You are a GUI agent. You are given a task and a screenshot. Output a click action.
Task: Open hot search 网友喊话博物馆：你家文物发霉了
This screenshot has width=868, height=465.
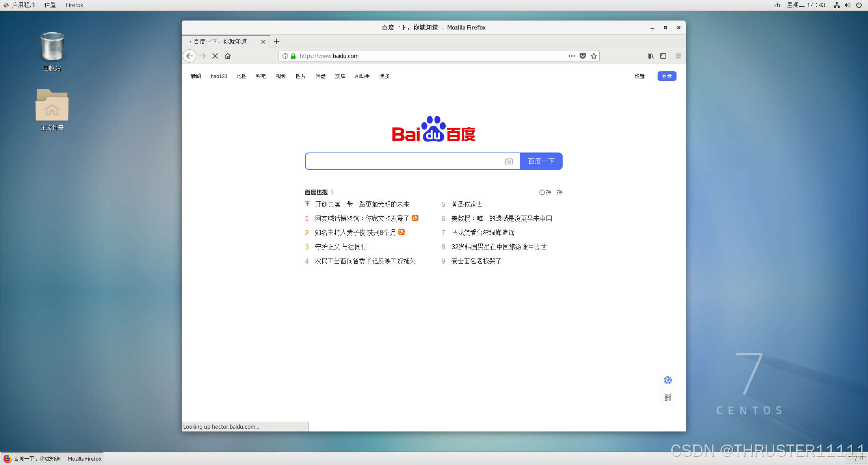362,218
